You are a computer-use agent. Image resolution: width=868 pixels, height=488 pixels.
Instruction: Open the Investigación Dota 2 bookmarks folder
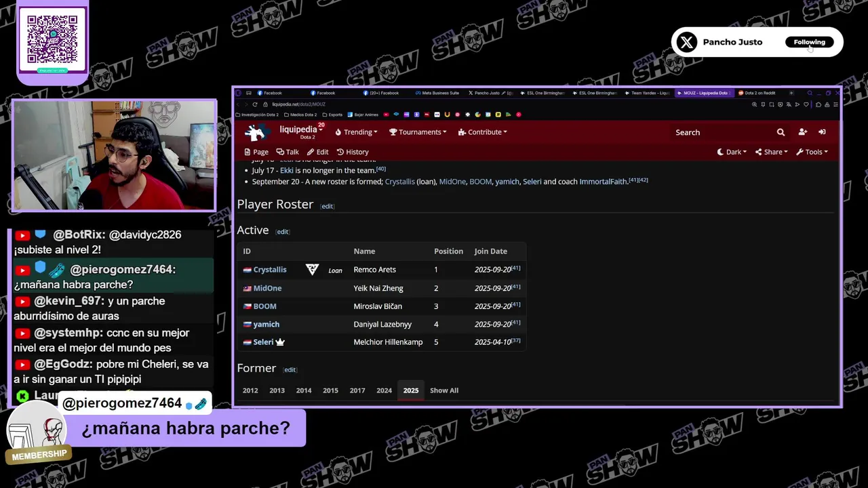[257, 115]
